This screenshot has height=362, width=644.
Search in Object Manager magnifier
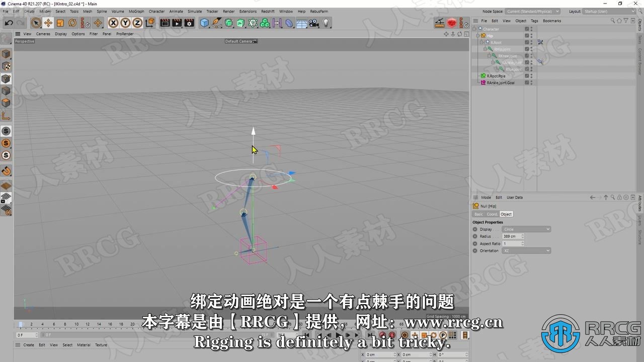(613, 21)
